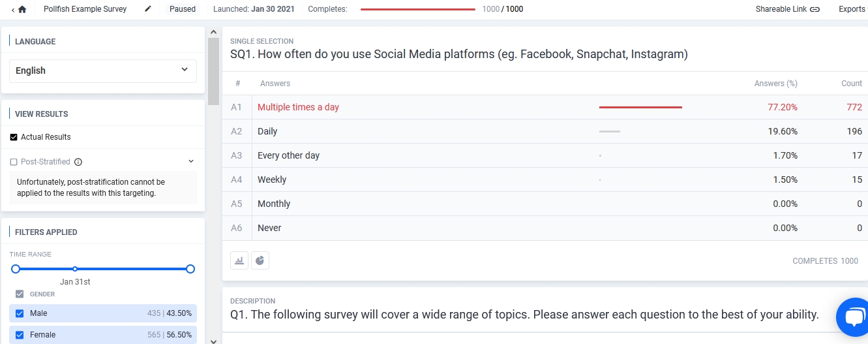The height and width of the screenshot is (344, 868).
Task: Select the Multiple times a day answer row
Action: [x=298, y=107]
